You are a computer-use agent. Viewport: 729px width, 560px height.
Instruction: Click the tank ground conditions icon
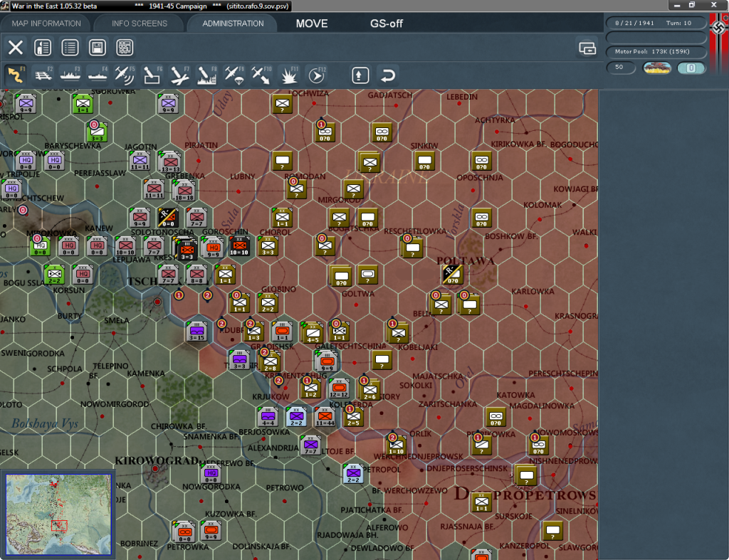coord(657,68)
